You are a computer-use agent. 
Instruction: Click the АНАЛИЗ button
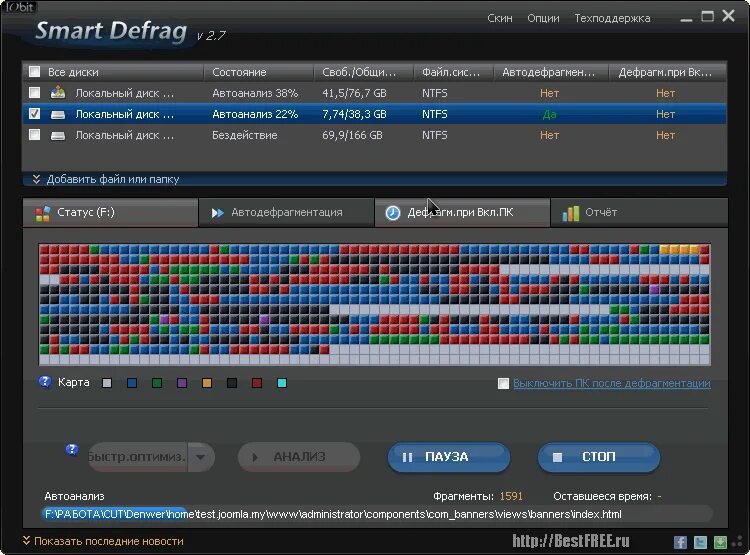(299, 457)
